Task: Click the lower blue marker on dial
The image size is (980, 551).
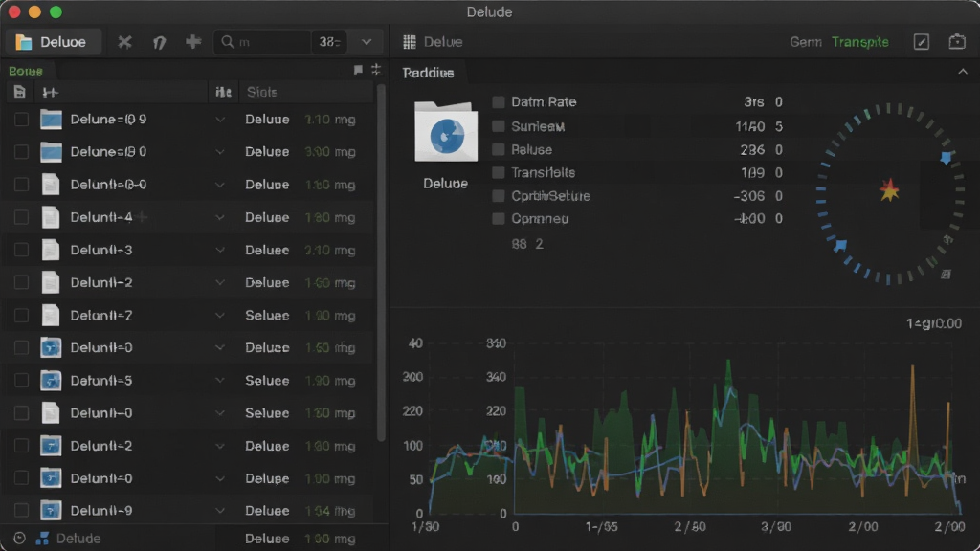Action: click(840, 245)
